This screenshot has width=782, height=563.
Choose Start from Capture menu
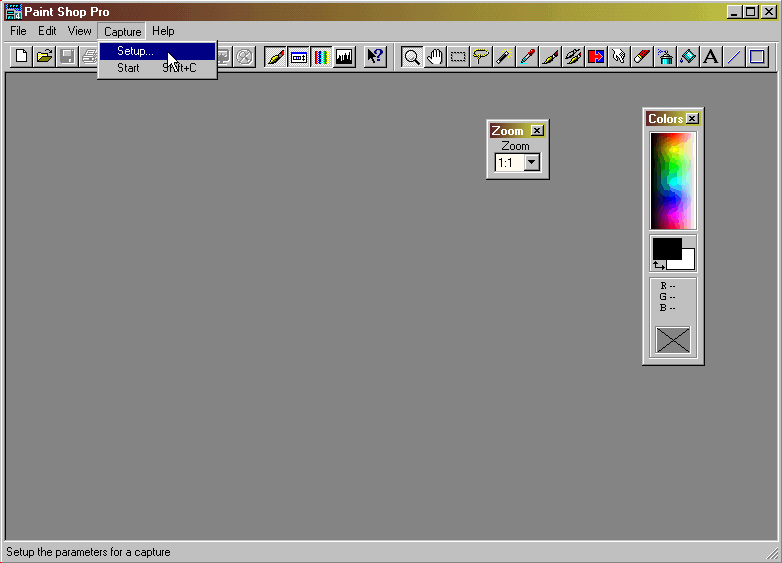pos(157,68)
